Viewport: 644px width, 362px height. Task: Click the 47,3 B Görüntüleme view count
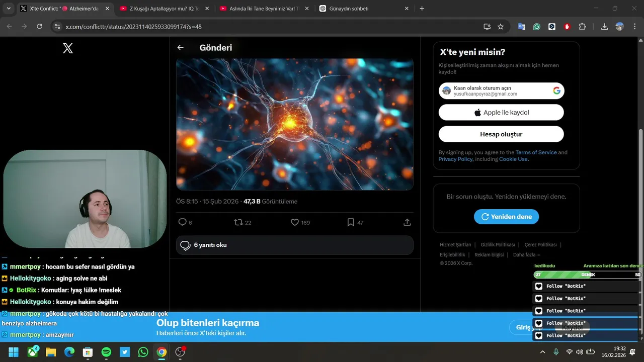[x=270, y=202]
